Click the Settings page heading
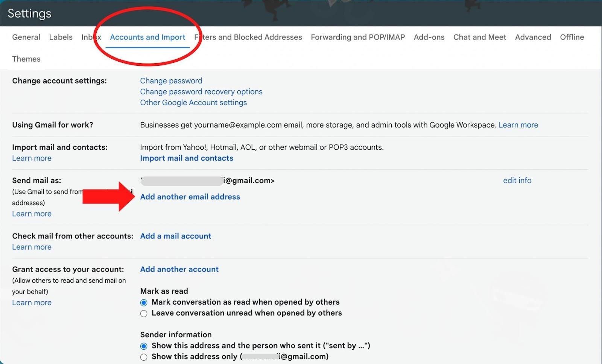 29,14
